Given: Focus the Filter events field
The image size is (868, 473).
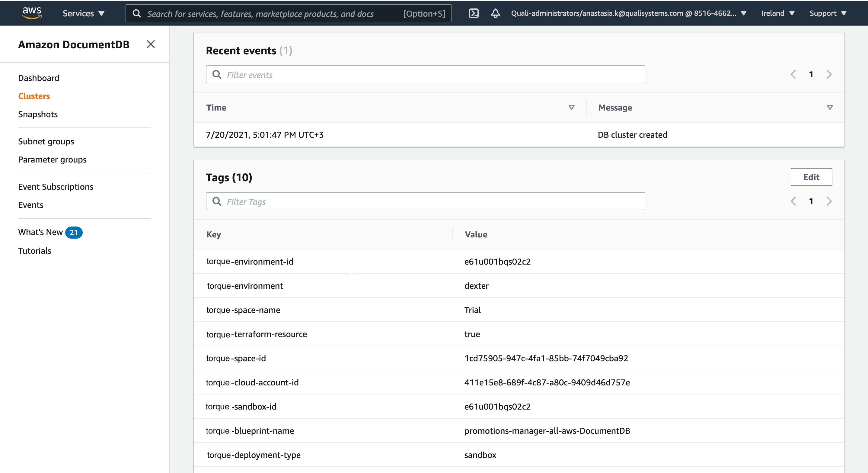Looking at the screenshot, I should pyautogui.click(x=425, y=75).
